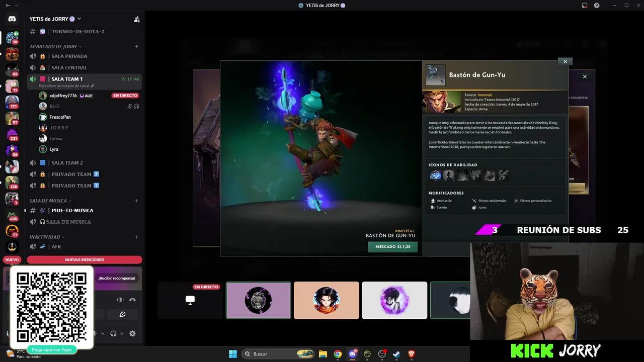Add a channel to APARTADO DE JORRY category
Image resolution: width=644 pixels, height=362 pixels.
point(136,47)
